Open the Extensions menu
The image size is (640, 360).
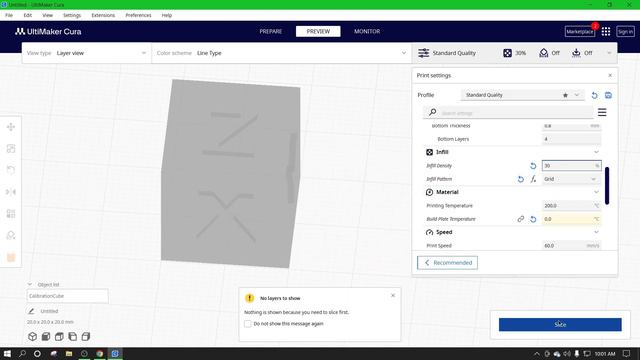103,15
